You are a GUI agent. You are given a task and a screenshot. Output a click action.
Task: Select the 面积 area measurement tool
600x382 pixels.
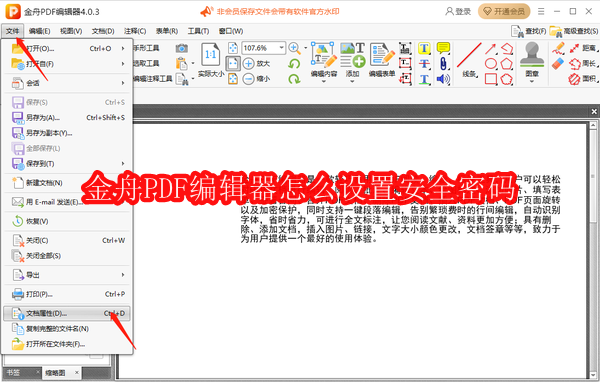point(583,79)
